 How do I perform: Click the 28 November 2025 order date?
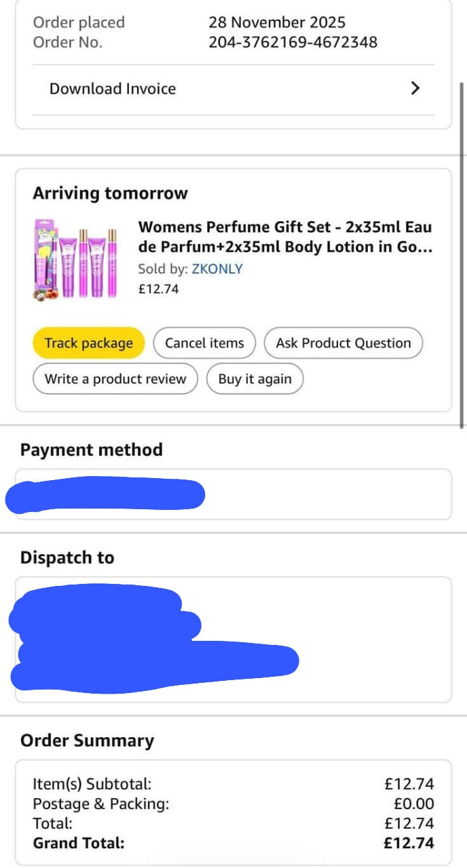277,22
